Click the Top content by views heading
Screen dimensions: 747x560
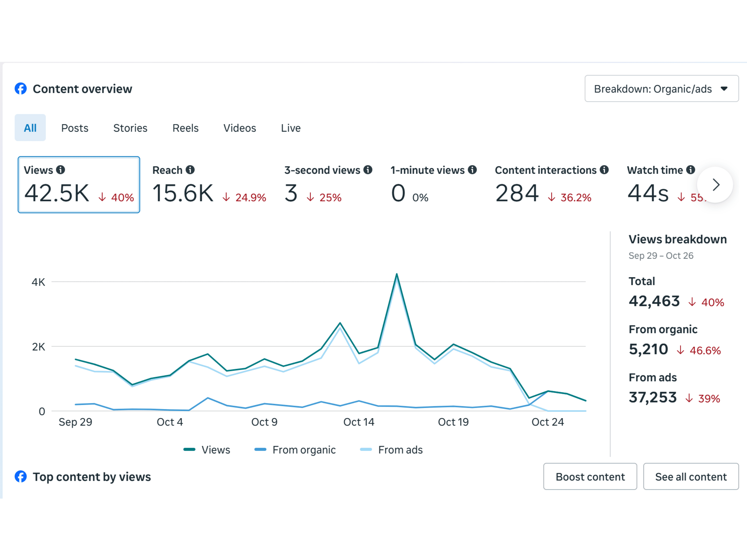point(92,477)
